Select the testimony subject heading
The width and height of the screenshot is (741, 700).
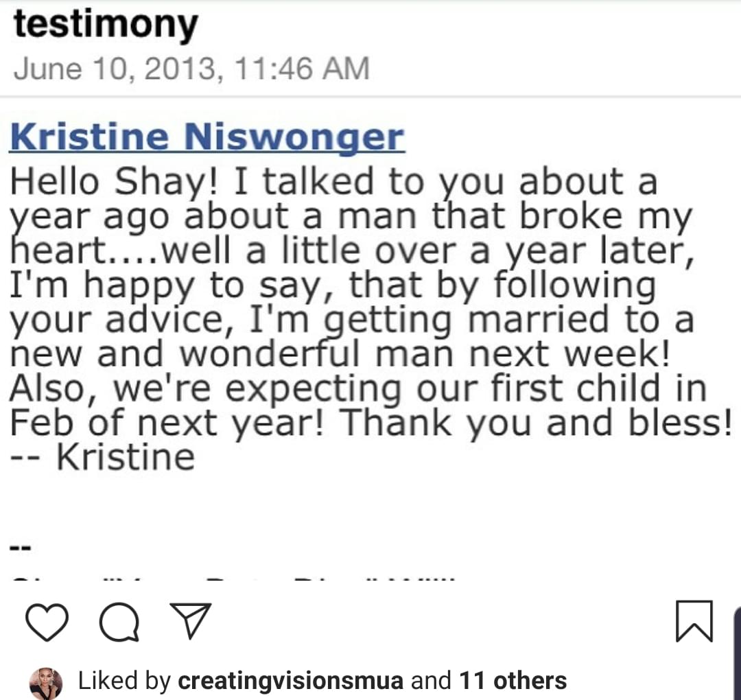tap(106, 25)
